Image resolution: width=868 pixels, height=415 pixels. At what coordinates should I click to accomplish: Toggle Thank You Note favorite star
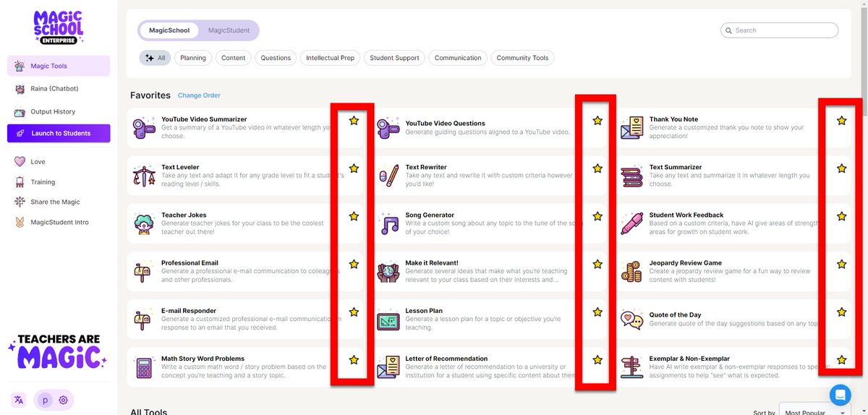click(x=841, y=121)
